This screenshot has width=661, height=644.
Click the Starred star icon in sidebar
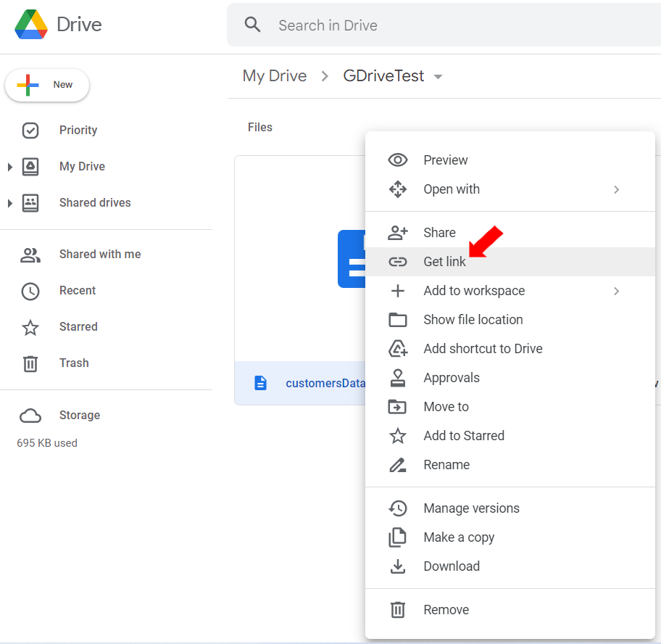[x=30, y=327]
